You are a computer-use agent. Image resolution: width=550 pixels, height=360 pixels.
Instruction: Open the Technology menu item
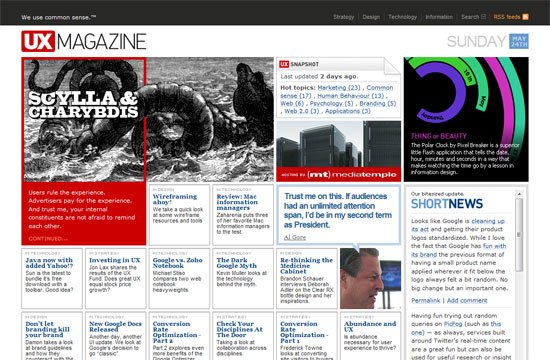[x=402, y=17]
